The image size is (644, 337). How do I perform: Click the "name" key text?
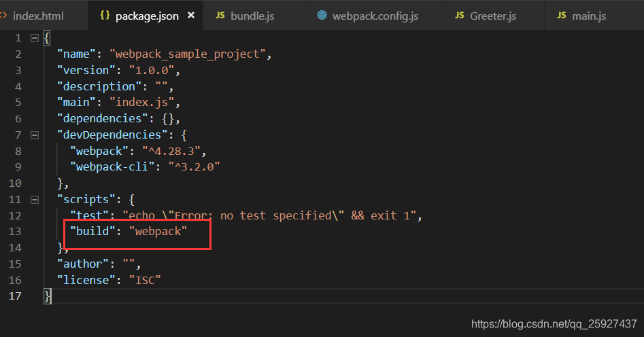76,54
